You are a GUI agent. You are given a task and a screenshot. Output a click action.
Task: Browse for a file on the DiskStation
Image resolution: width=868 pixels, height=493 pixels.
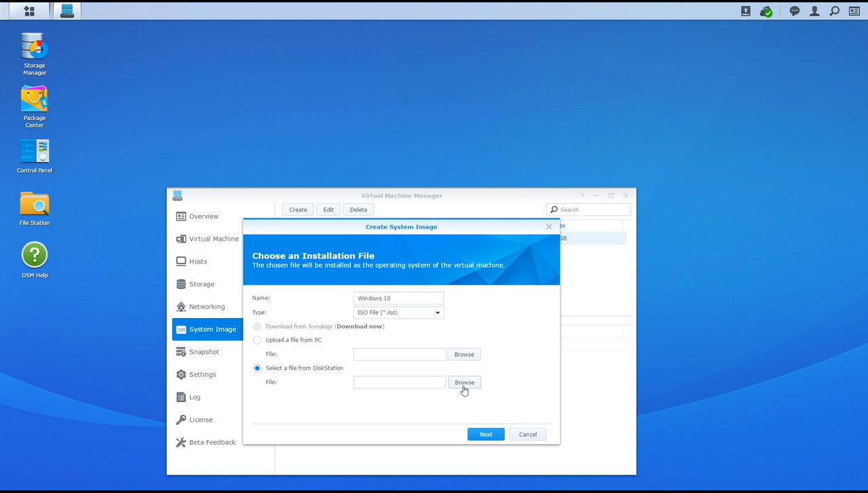(464, 382)
